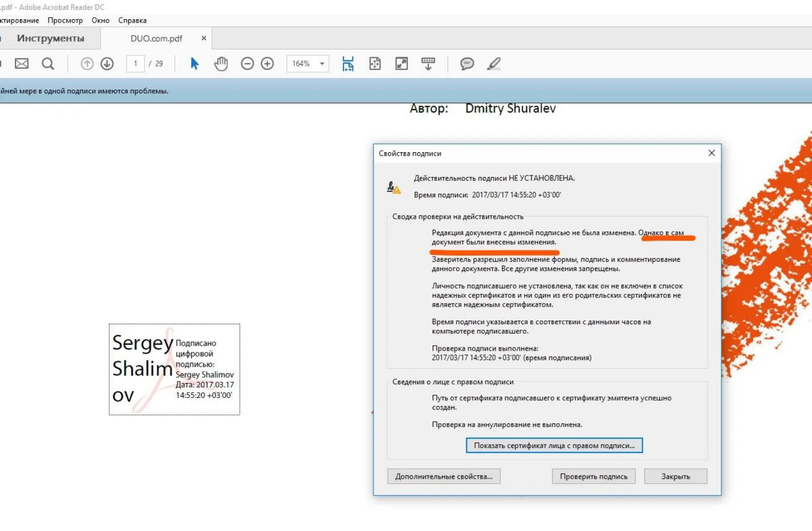Screen dimensions: 812x531
Task: Switch to the Инструменты tab
Action: pos(51,38)
